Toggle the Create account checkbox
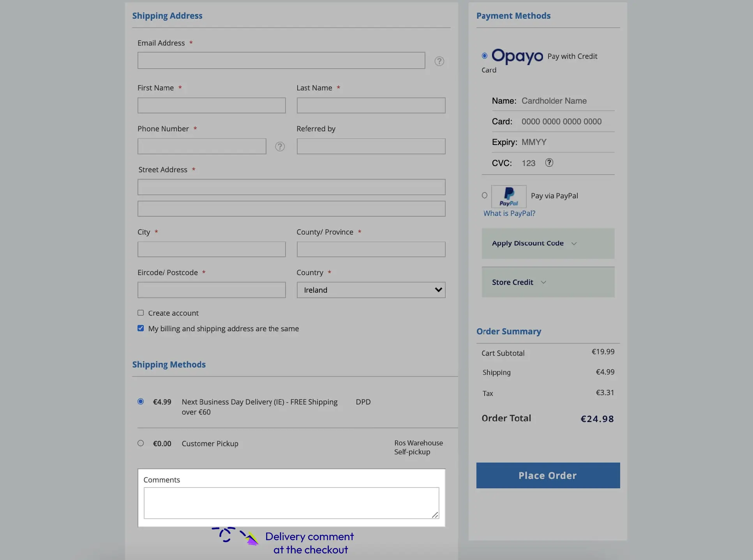Screen dimensions: 753x560 click(140, 313)
